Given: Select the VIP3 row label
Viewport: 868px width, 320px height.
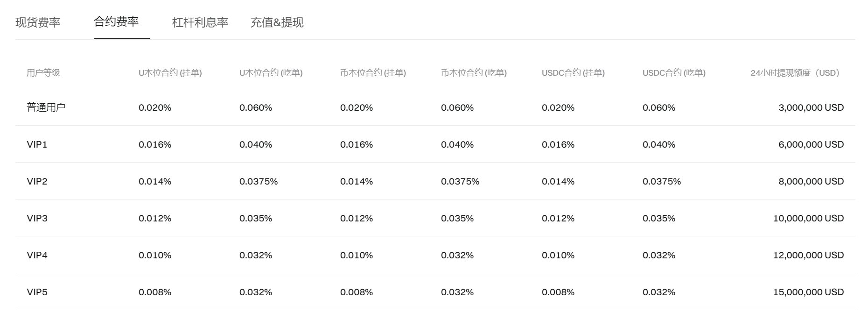Looking at the screenshot, I should 37,218.
